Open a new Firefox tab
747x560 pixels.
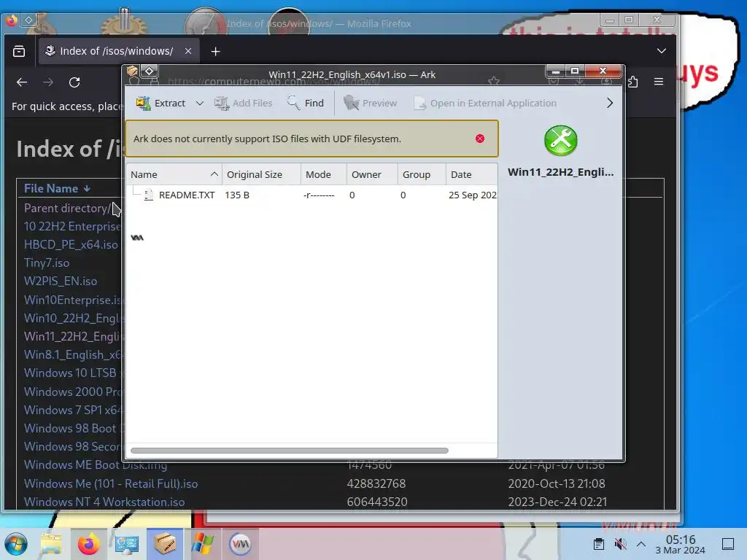(x=215, y=52)
